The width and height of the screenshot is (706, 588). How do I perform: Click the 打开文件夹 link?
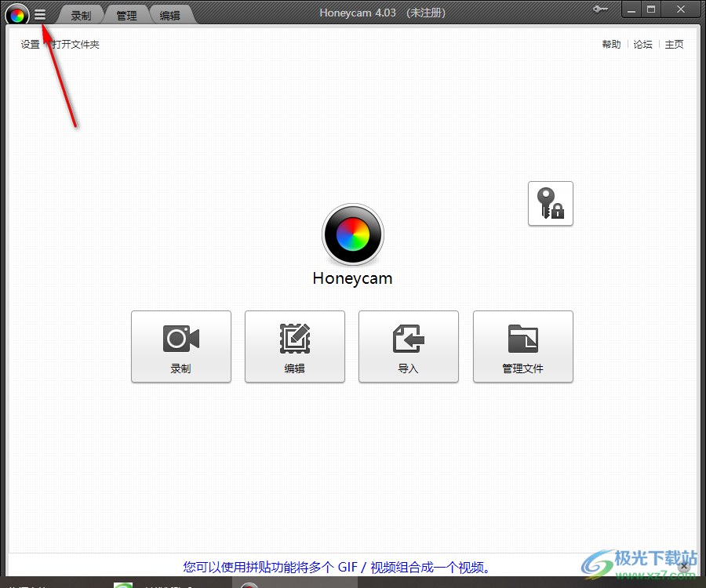coord(75,44)
